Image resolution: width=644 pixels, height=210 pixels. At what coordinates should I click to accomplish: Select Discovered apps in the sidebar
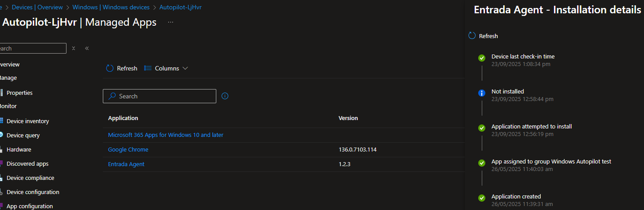[27, 163]
